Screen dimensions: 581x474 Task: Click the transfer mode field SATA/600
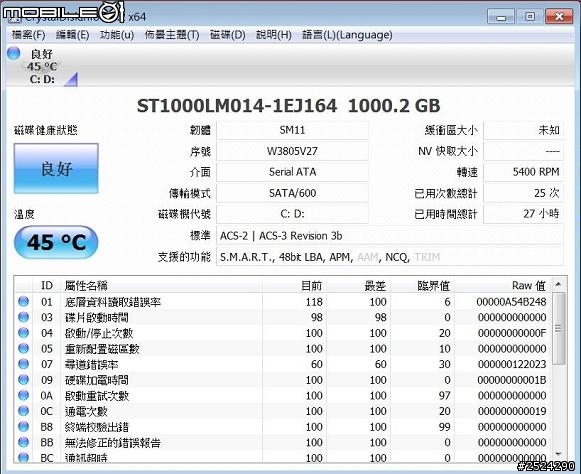coord(292,193)
